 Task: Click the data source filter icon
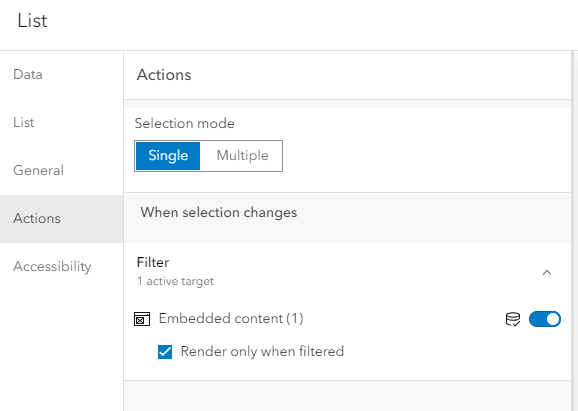point(513,319)
